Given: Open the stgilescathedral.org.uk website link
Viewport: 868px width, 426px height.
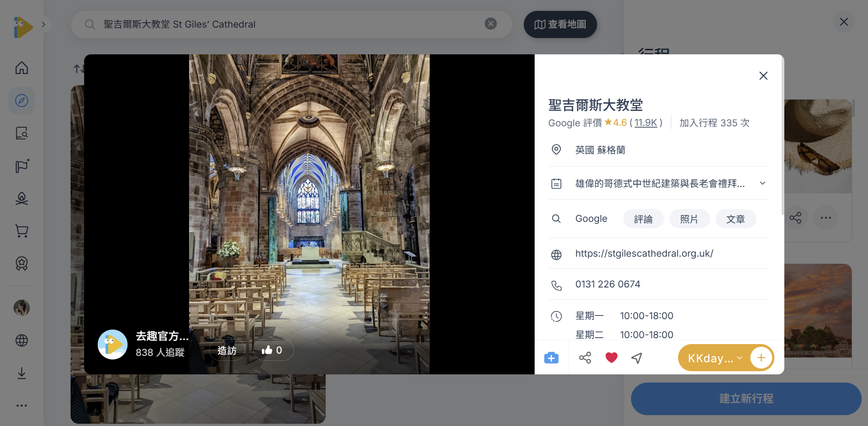Looking at the screenshot, I should tap(644, 254).
